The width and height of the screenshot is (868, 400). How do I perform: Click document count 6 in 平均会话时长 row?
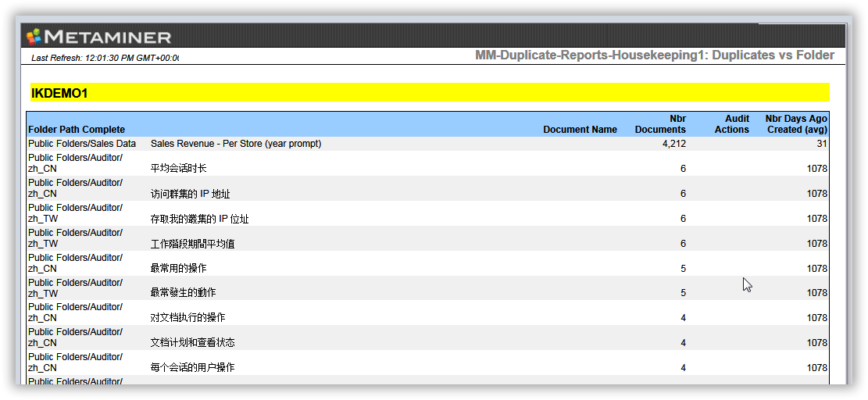click(683, 169)
